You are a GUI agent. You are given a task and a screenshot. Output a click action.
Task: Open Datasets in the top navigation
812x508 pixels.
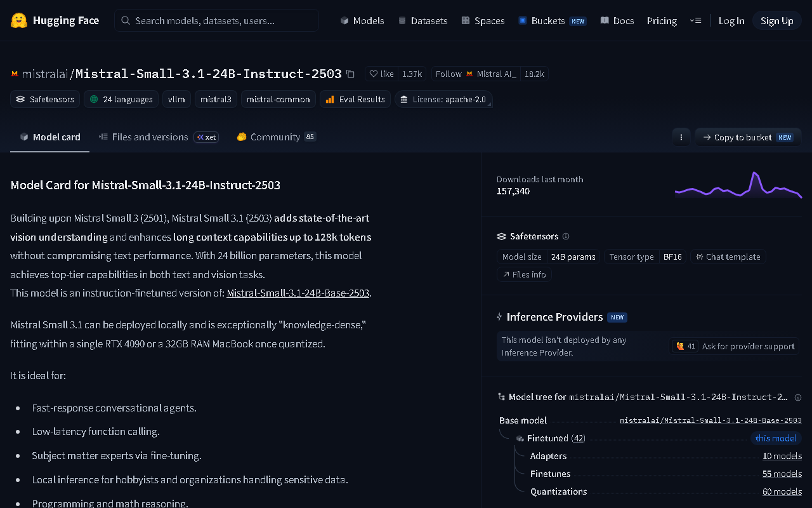pos(422,20)
